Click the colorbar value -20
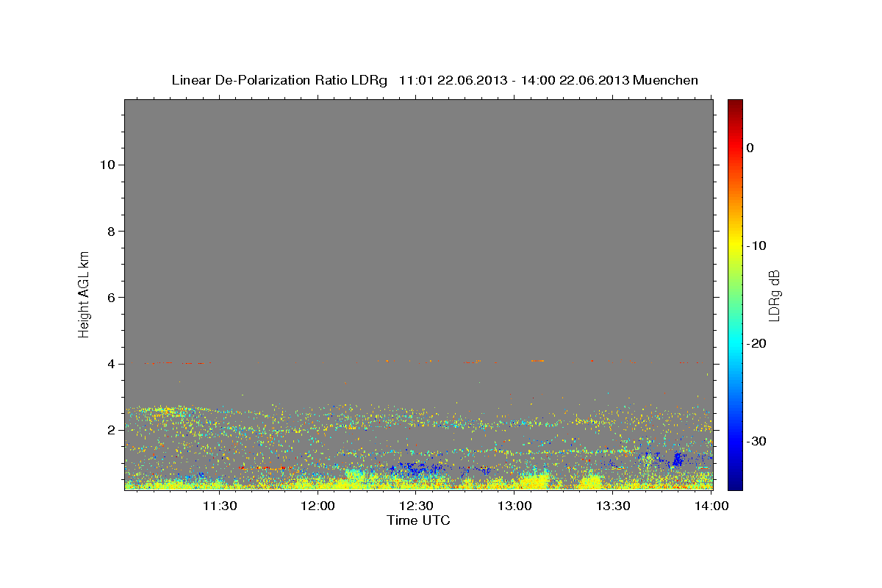Viewport: 882px width, 588px height. coord(756,343)
